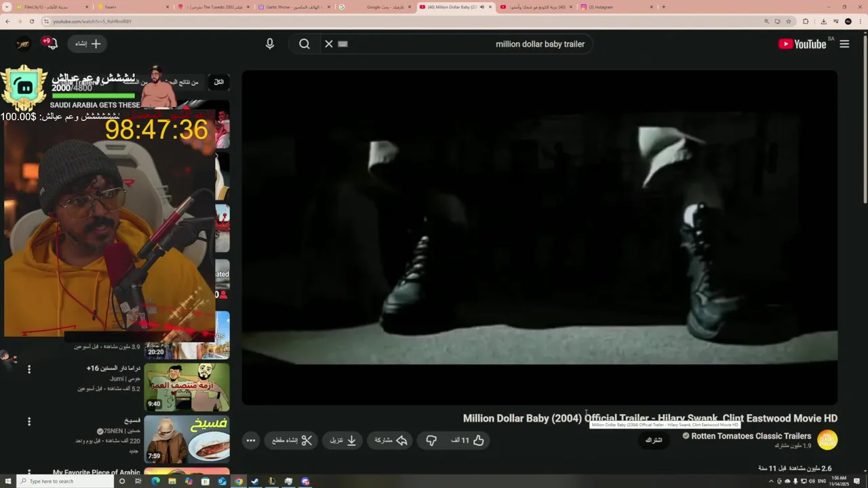The width and height of the screenshot is (868, 488).
Task: Open the 20:20 duration video thumbnail
Action: coord(186,335)
